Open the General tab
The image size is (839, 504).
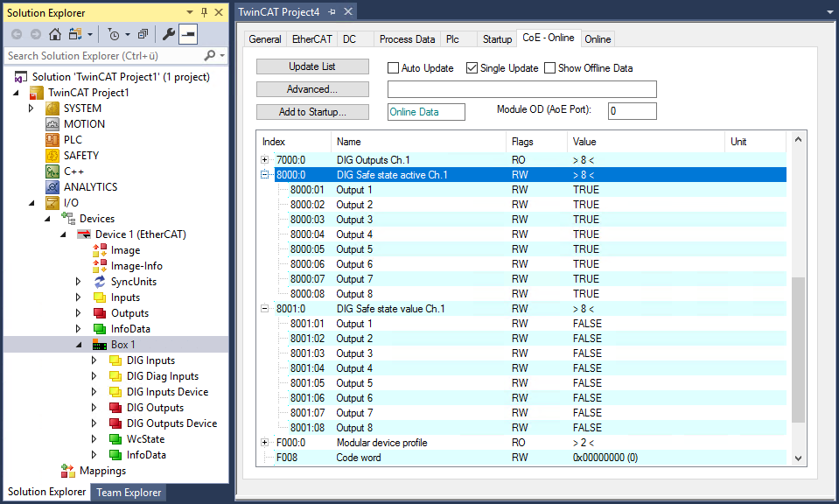(x=265, y=39)
